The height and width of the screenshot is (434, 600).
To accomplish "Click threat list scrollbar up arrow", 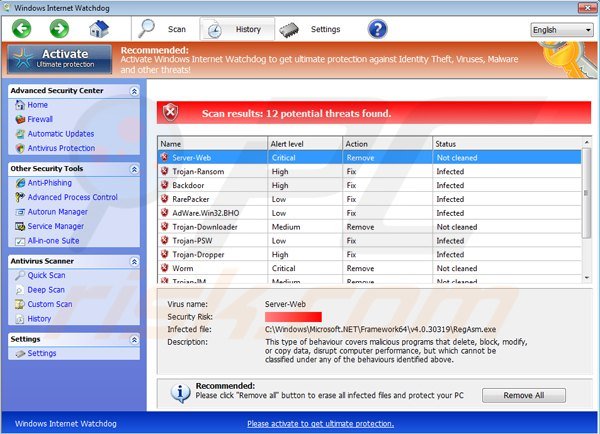I will pos(587,142).
